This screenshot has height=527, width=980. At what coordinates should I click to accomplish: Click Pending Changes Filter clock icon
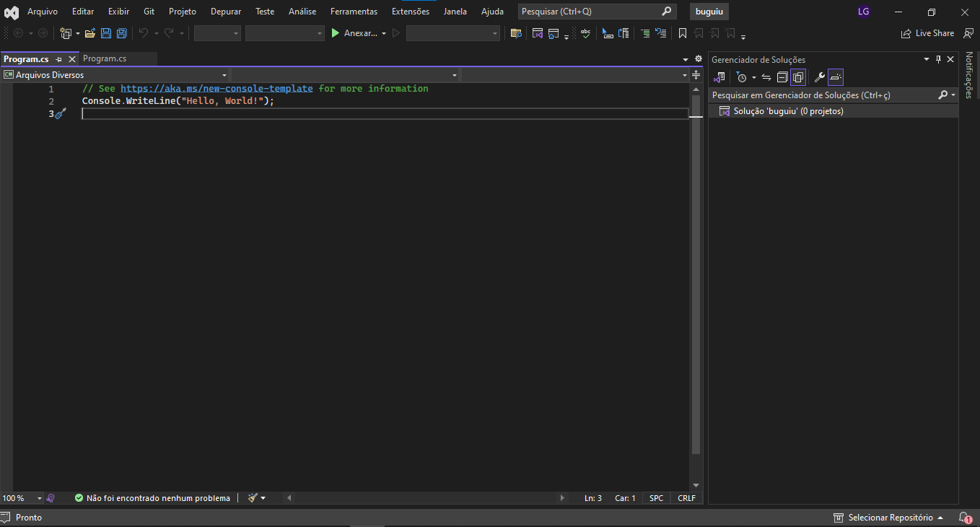coord(741,77)
